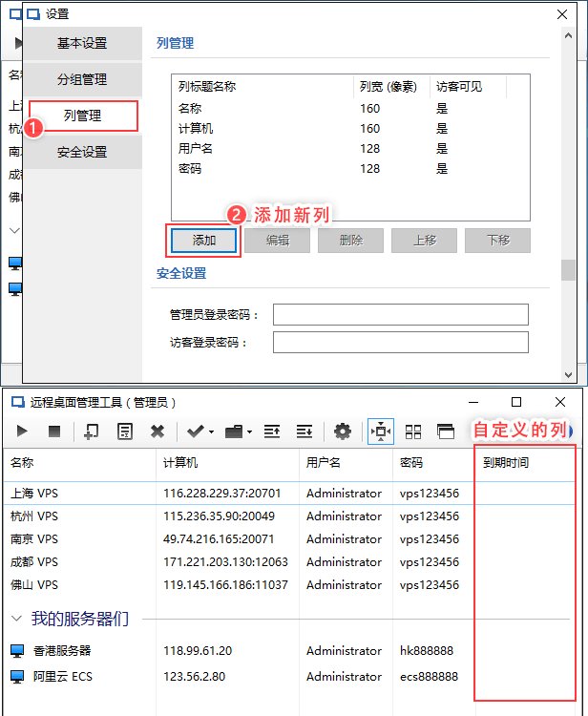This screenshot has height=716, width=588.
Task: Click the IP address 118.99.61.20
Action: tap(198, 651)
